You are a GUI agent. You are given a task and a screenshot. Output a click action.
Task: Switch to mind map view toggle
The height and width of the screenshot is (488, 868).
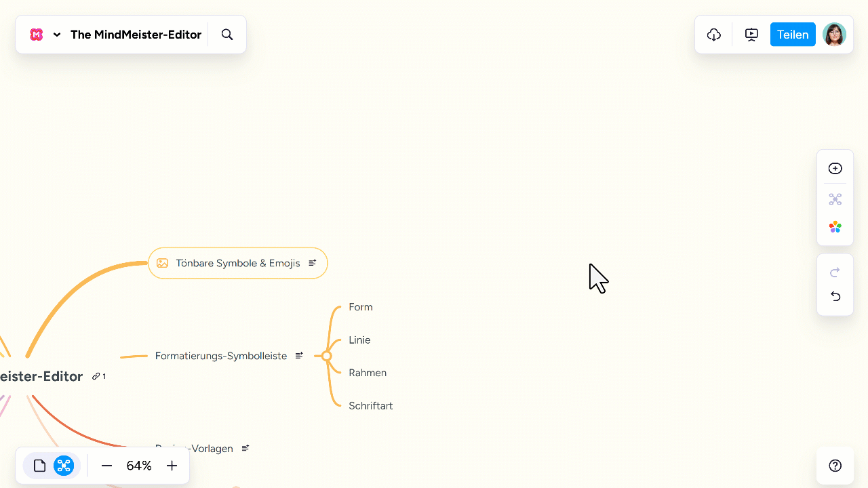pyautogui.click(x=64, y=466)
